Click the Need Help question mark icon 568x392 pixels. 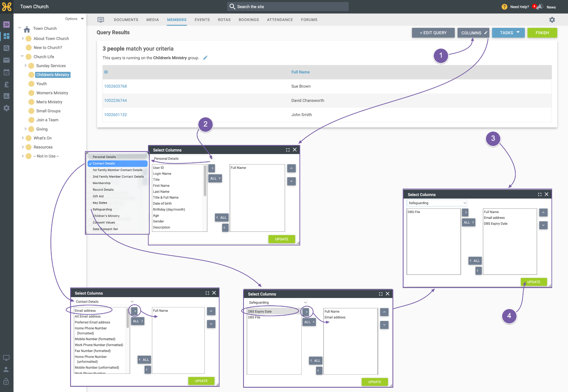pyautogui.click(x=504, y=7)
